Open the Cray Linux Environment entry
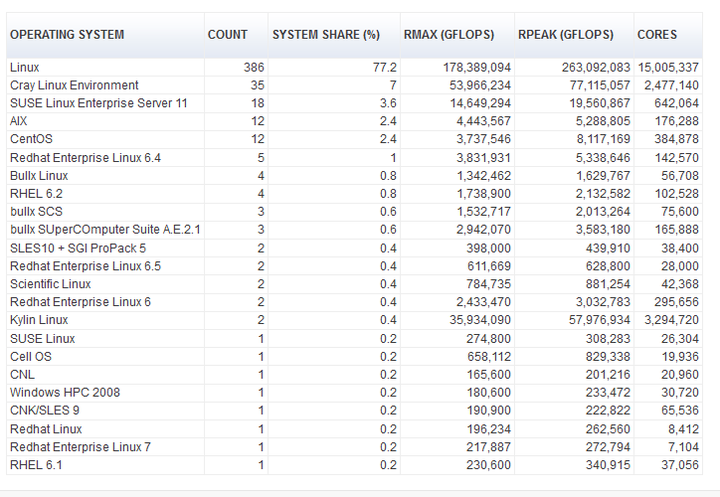Image resolution: width=720 pixels, height=497 pixels. click(74, 85)
